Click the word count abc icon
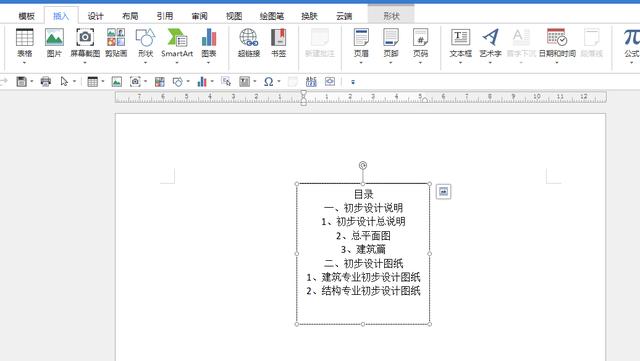This screenshot has height=361, width=640. click(311, 82)
